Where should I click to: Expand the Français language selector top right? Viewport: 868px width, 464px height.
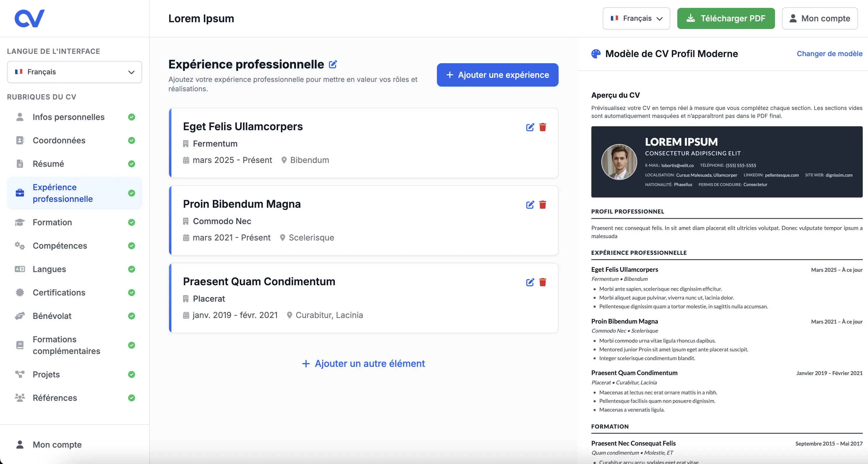click(x=636, y=18)
